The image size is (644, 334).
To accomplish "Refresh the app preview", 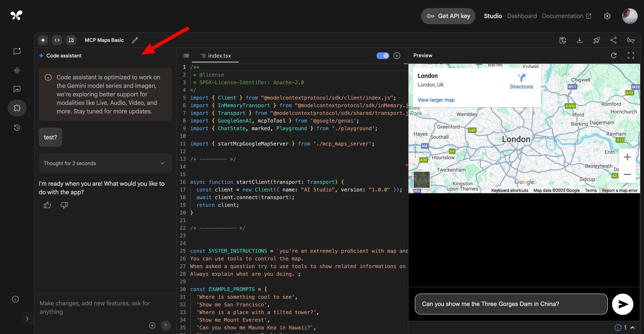I will click(614, 55).
